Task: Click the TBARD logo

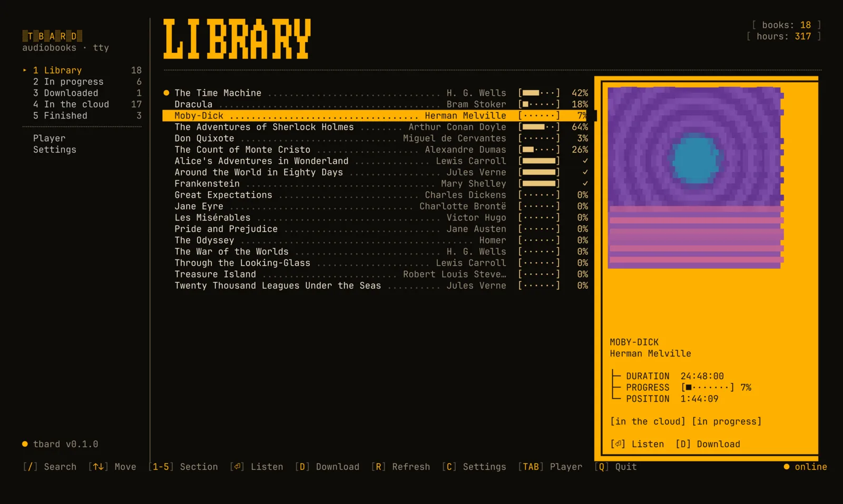Action: click(x=52, y=36)
